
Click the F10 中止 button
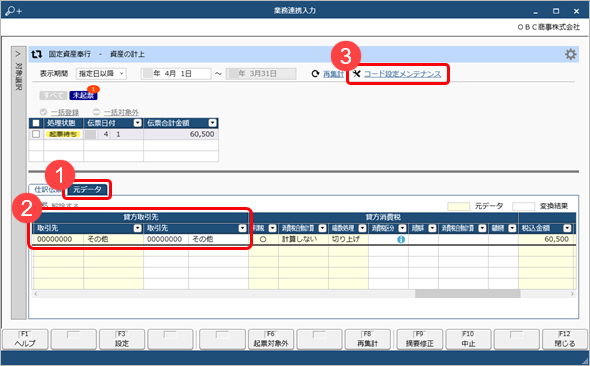point(468,339)
